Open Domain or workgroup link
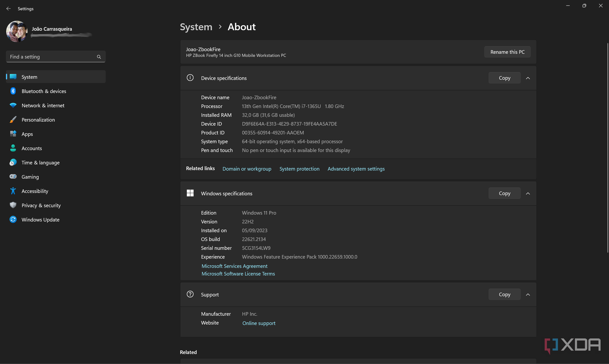The width and height of the screenshot is (609, 364). [x=247, y=169]
